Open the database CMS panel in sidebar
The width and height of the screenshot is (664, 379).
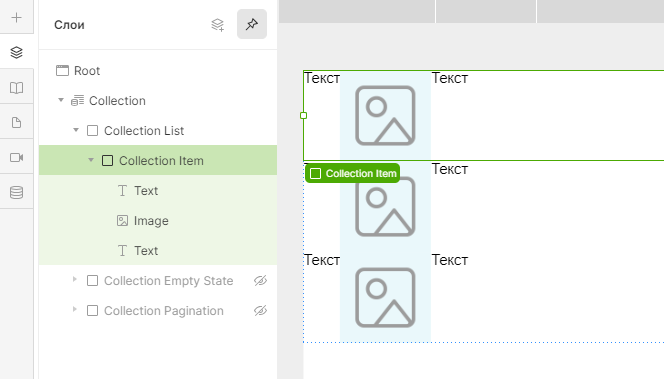click(16, 193)
